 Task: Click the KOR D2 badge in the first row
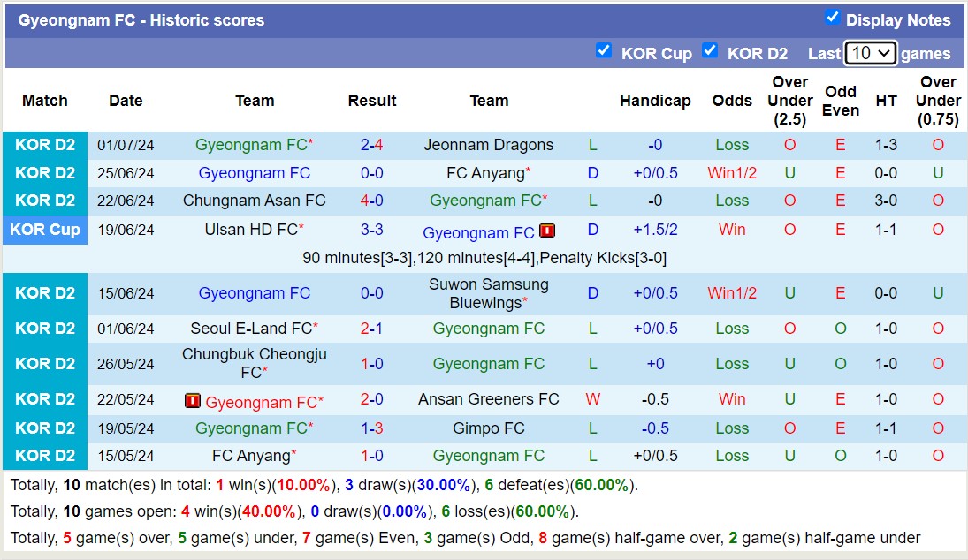45,145
